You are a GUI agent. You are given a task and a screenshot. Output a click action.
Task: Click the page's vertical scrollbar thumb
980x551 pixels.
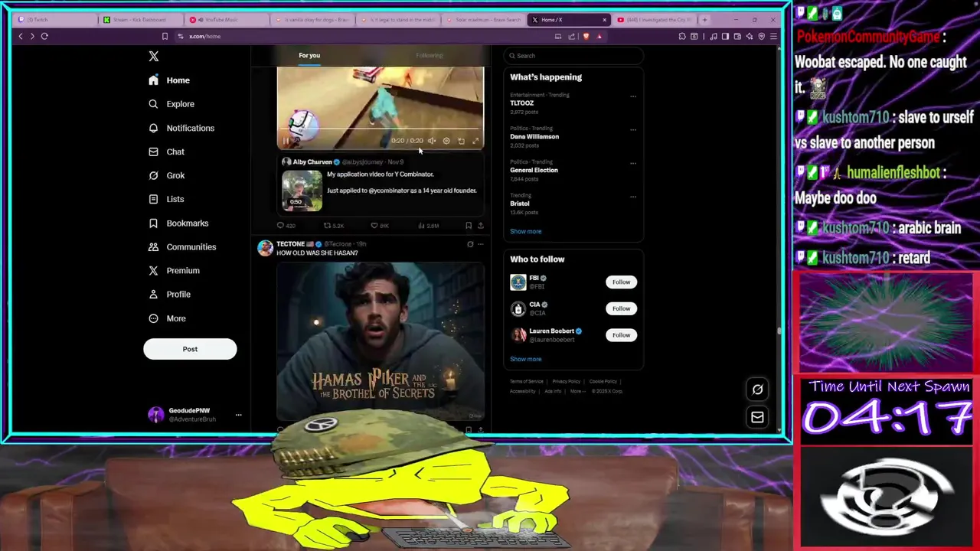(779, 331)
